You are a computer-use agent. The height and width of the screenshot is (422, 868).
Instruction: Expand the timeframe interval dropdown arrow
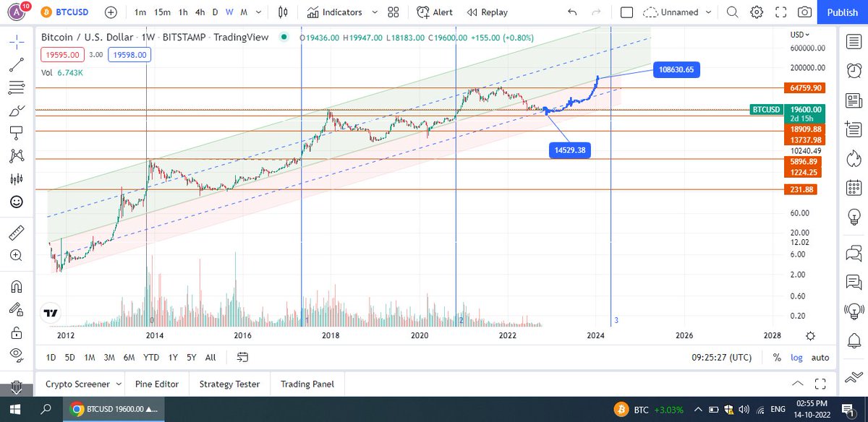coord(260,12)
